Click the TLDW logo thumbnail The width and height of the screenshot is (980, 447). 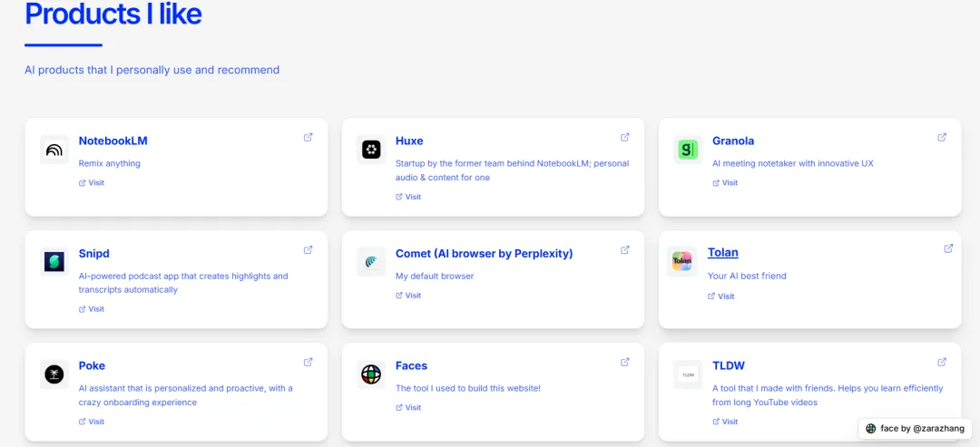click(x=688, y=374)
